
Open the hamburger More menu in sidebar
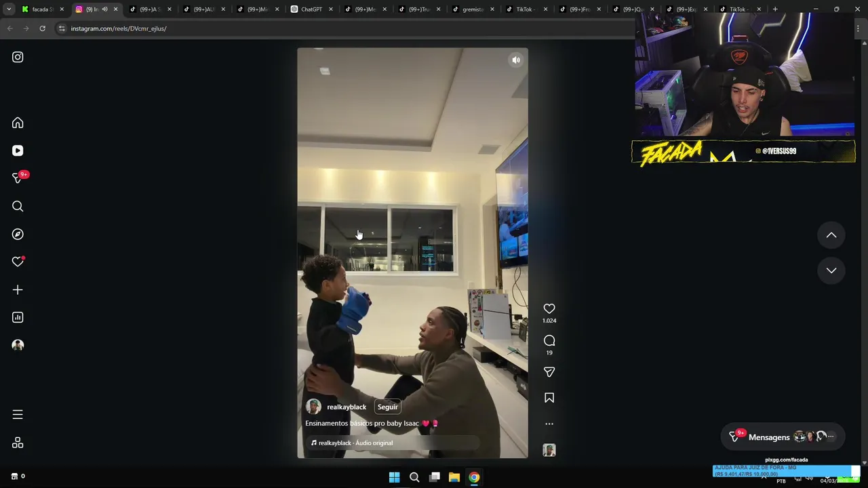[x=18, y=414]
